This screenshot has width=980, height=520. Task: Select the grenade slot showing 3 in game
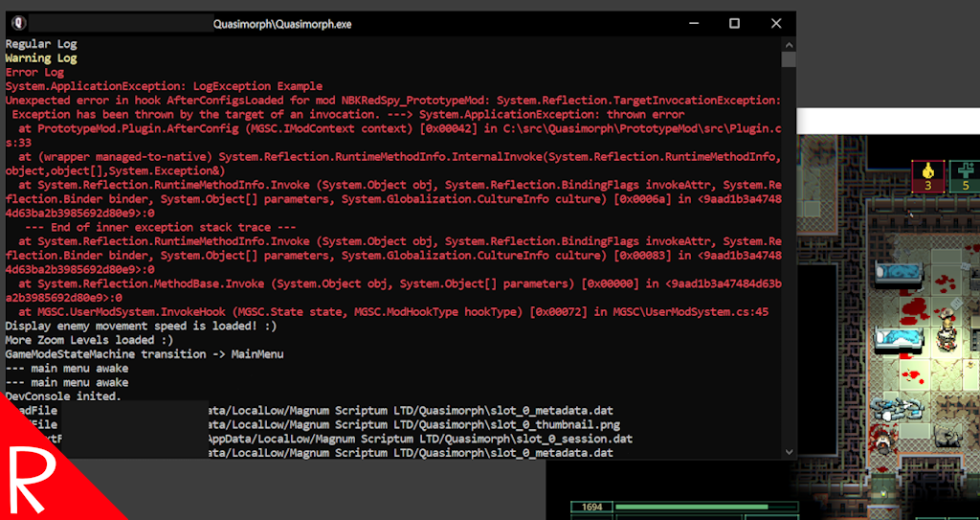coord(928,176)
